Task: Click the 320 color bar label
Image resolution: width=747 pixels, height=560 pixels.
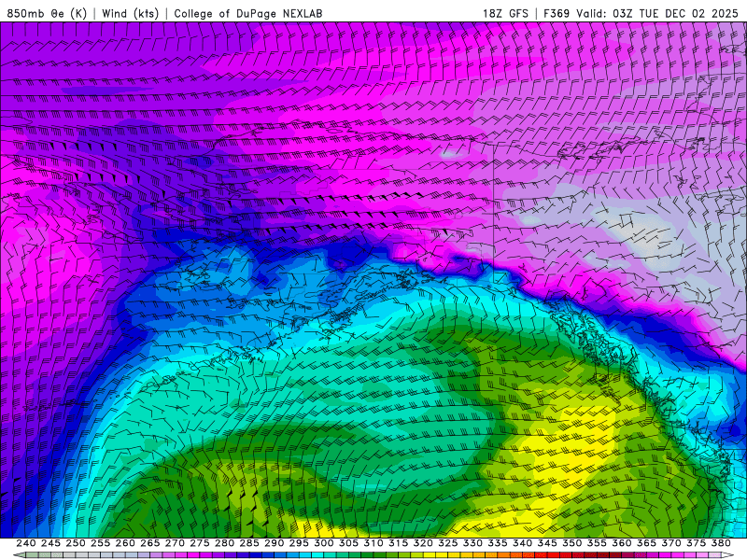Action: coord(423,543)
